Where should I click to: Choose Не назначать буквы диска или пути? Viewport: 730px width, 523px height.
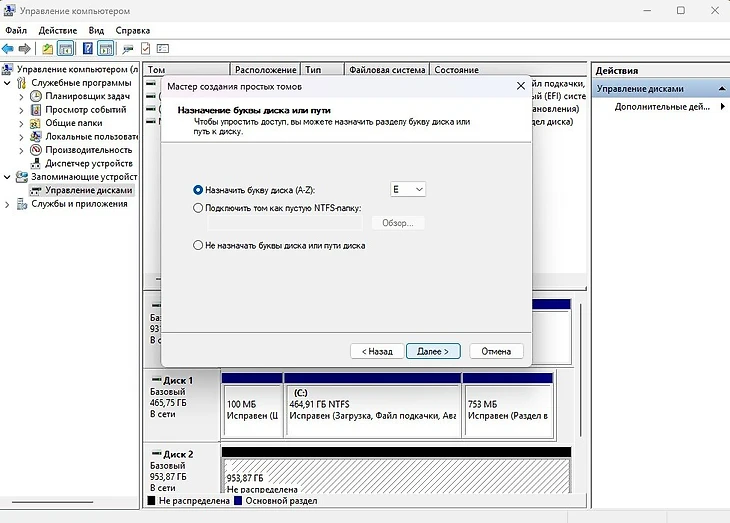pos(198,245)
